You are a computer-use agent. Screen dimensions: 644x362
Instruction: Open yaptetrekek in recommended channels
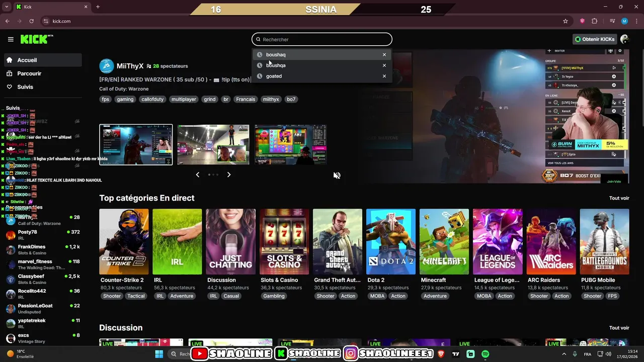(x=43, y=323)
